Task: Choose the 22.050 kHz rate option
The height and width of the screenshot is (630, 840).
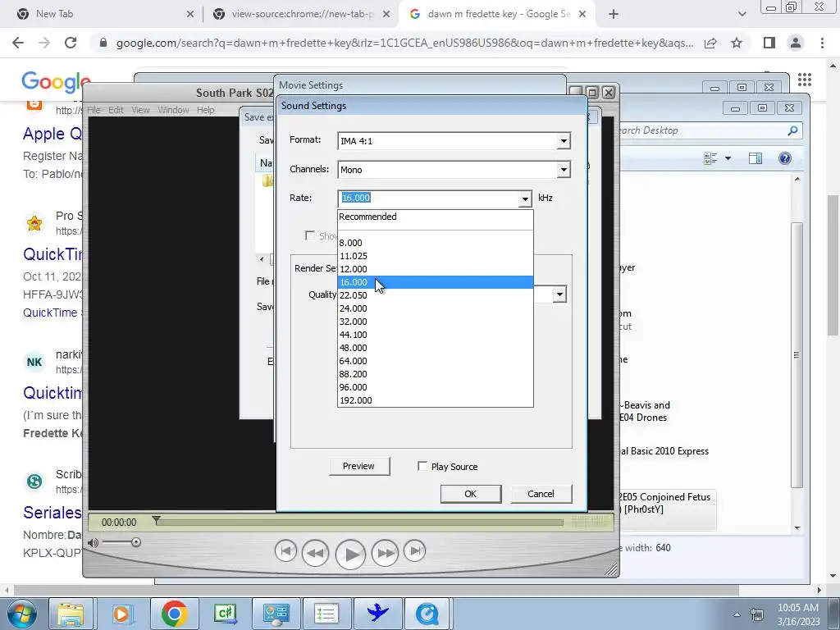Action: 435,295
